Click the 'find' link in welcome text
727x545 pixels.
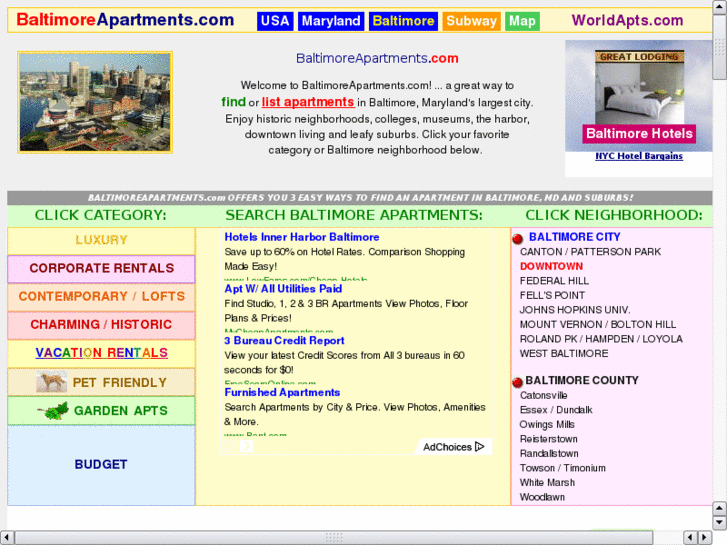[233, 102]
